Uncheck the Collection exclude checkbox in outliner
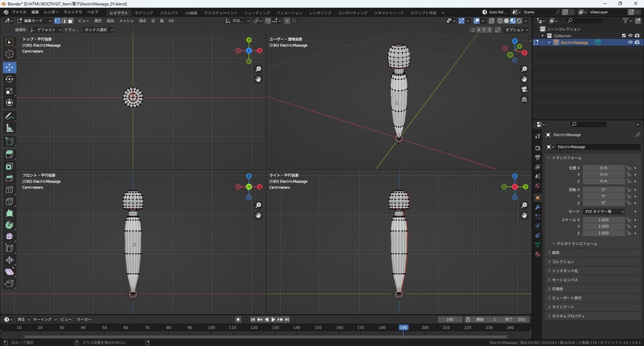 point(623,35)
